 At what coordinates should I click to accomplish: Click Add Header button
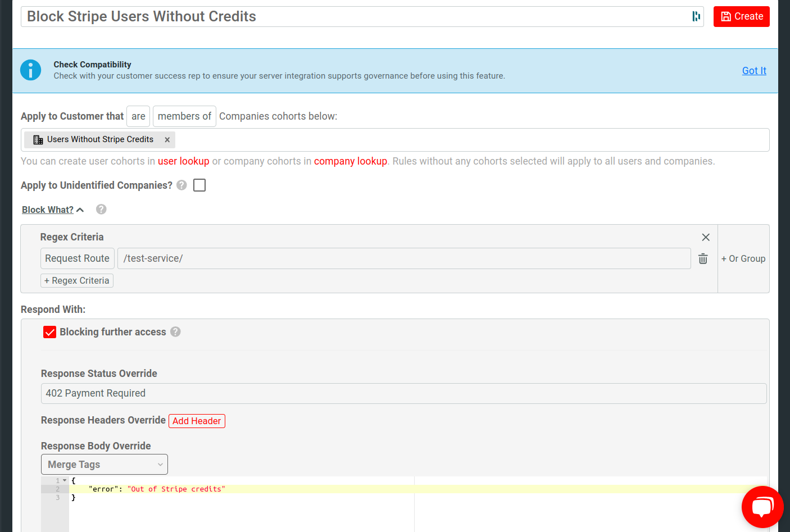point(197,421)
